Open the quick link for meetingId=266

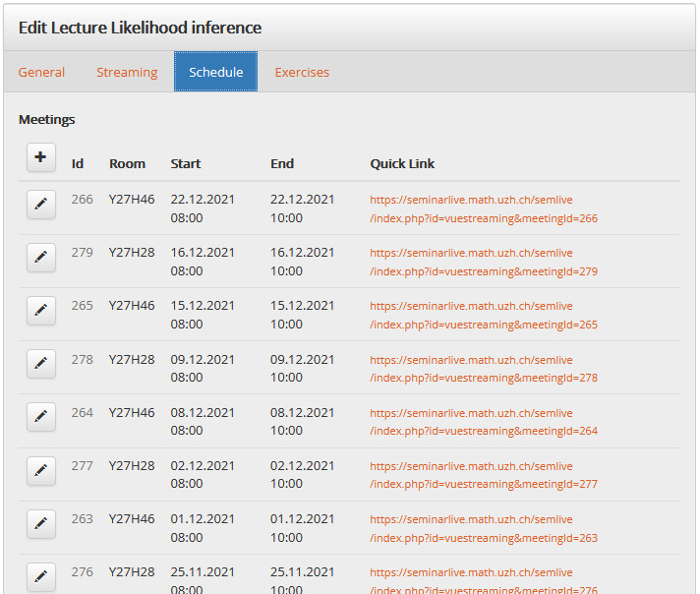(x=483, y=208)
